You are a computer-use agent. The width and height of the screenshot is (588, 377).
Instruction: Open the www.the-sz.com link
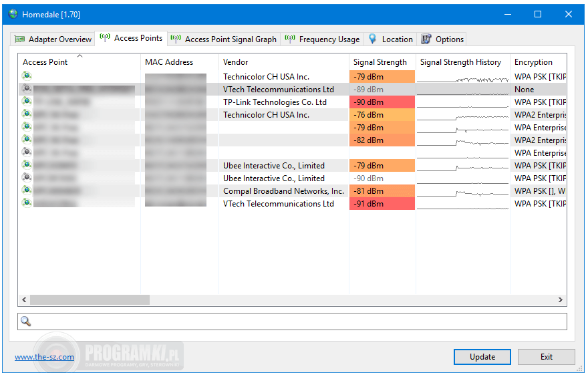(44, 357)
